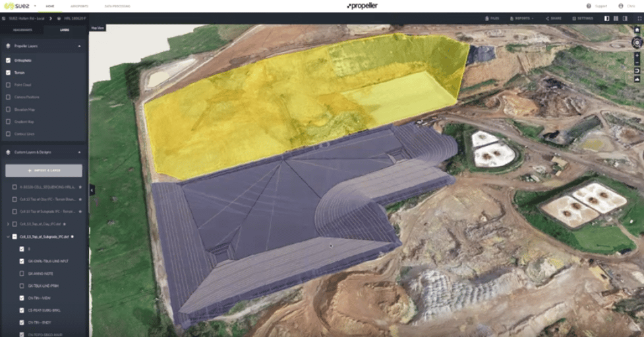Uncheck the Orthophoto layer checkbox
The width and height of the screenshot is (644, 337).
9,60
